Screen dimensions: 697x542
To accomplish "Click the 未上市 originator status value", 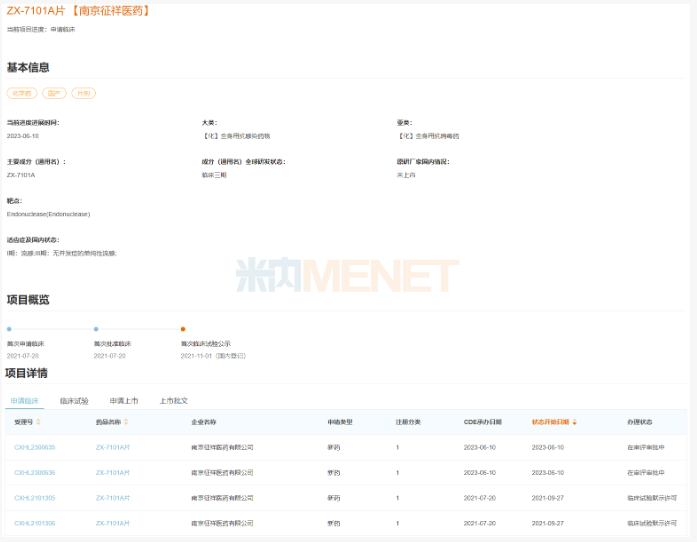I will (406, 175).
